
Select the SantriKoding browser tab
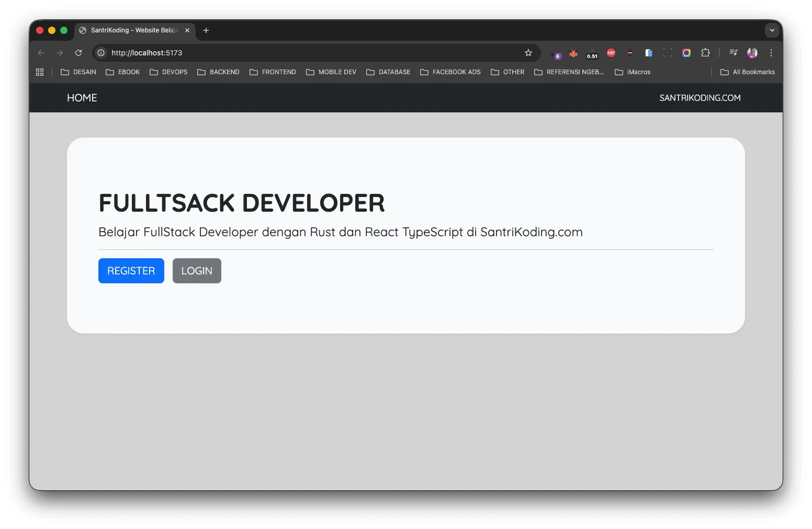pyautogui.click(x=135, y=30)
